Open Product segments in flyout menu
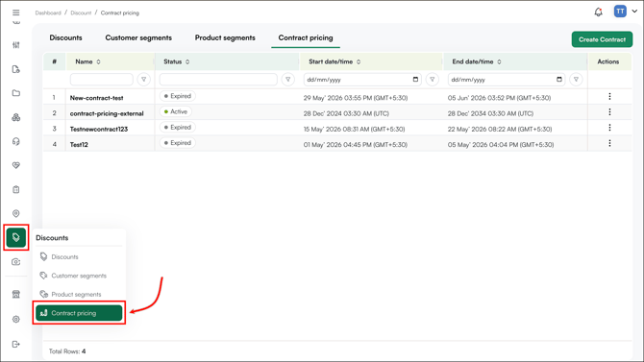The width and height of the screenshot is (644, 362). point(79,294)
